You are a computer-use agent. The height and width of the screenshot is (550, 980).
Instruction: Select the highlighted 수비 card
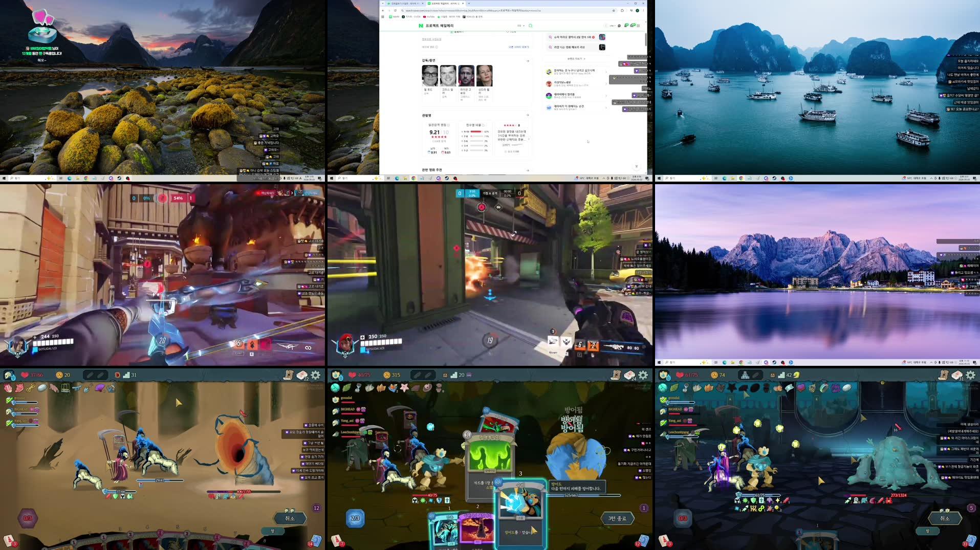(520, 514)
